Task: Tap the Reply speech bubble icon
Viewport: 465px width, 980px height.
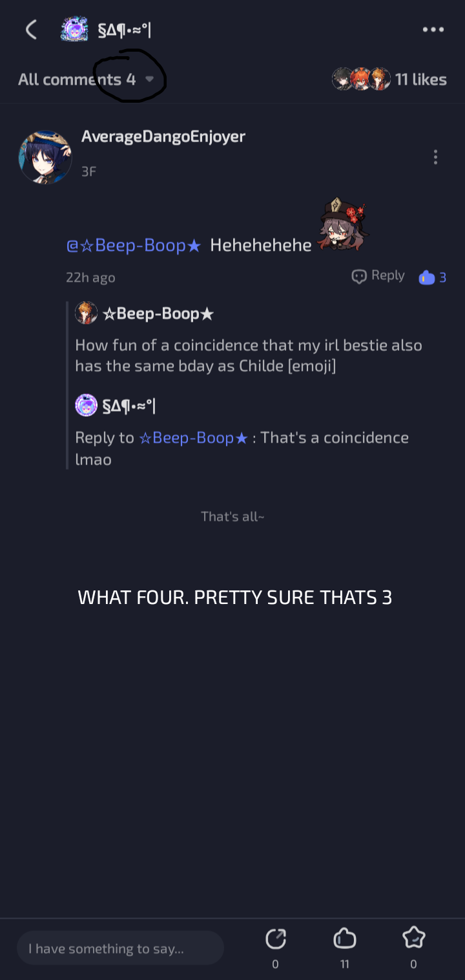Action: (359, 276)
